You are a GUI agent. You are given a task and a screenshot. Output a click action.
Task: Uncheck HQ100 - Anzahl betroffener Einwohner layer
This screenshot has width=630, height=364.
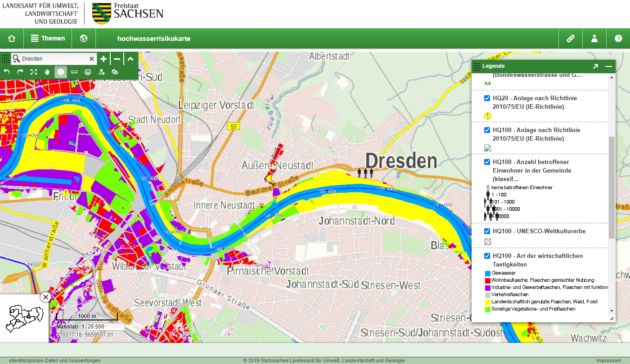click(x=487, y=162)
